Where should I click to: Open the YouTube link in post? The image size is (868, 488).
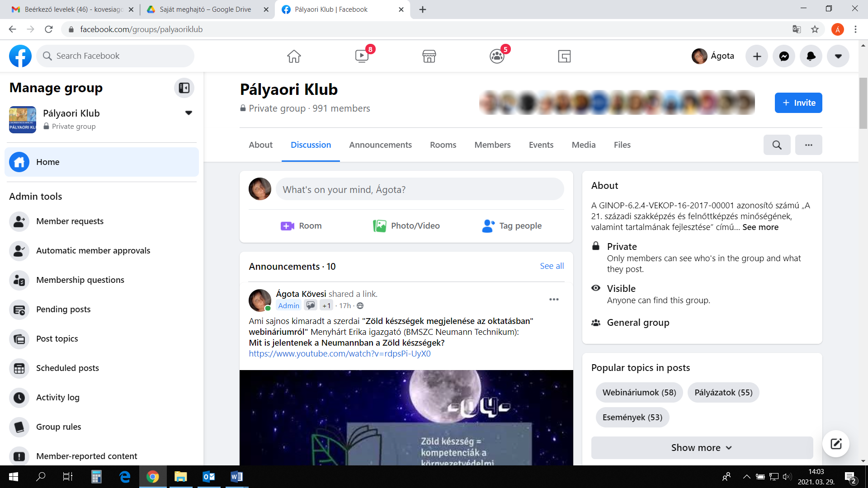(340, 354)
